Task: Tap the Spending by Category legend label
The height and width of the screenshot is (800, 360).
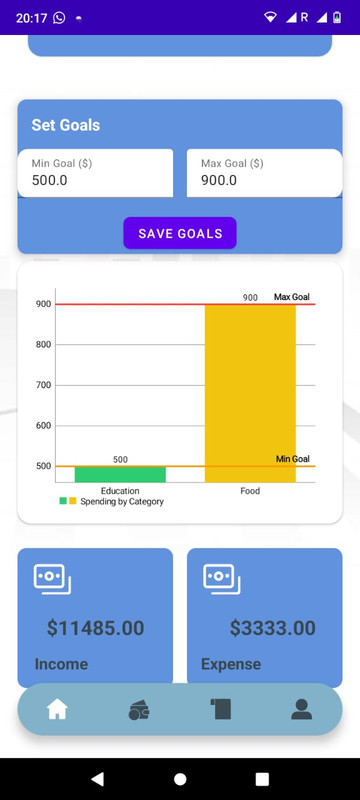Action: pos(122,502)
